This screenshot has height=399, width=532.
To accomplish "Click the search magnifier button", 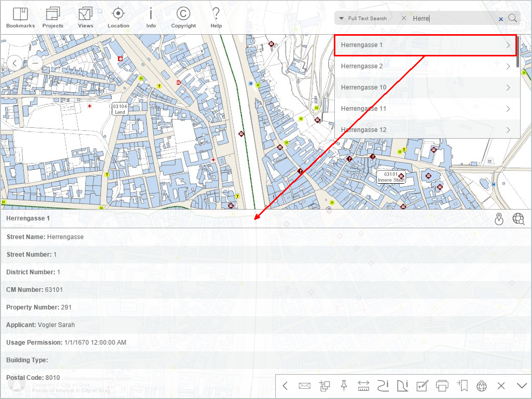I will click(512, 18).
